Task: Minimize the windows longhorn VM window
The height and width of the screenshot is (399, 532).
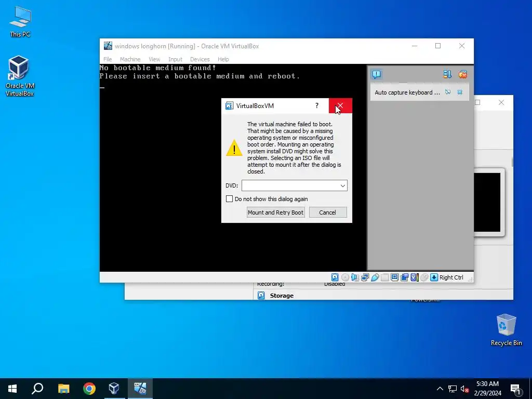Action: (415, 46)
